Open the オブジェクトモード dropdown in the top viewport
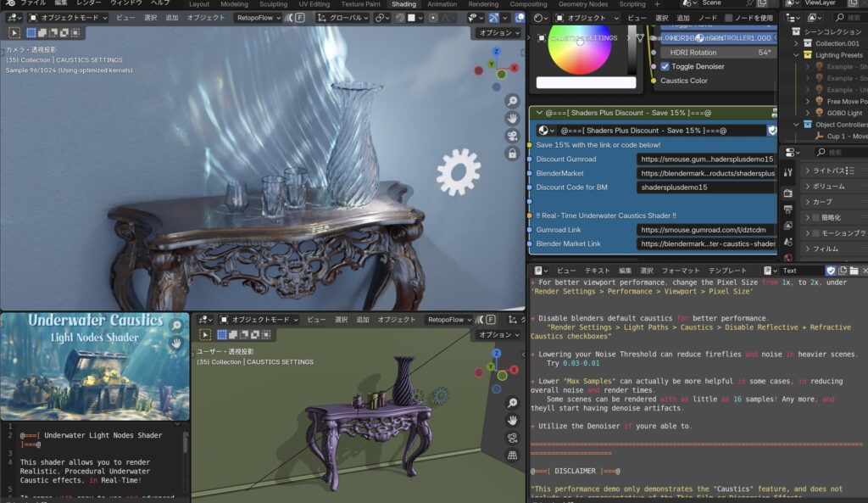 pyautogui.click(x=68, y=18)
